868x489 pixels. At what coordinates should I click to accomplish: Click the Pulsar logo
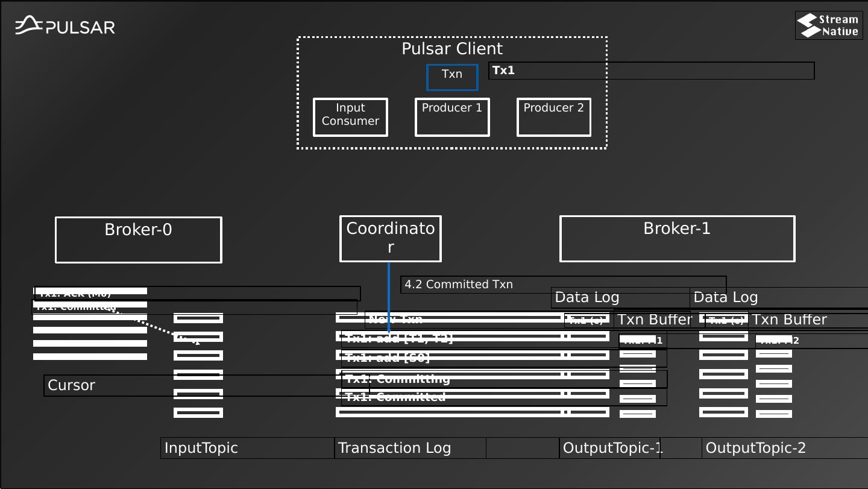pos(65,26)
